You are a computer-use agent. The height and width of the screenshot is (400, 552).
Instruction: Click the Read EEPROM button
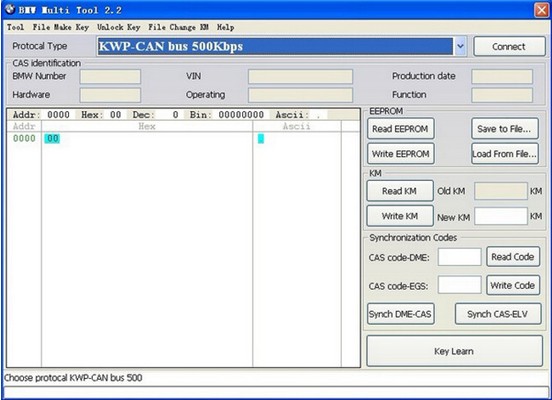click(400, 129)
